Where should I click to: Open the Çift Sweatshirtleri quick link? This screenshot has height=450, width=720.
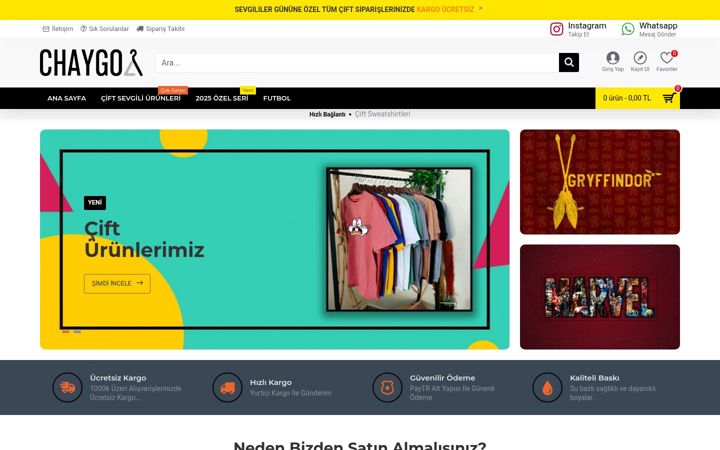(382, 114)
